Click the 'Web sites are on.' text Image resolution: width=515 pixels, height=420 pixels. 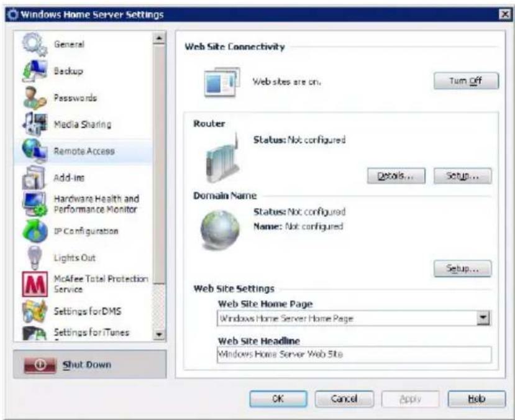[x=286, y=82]
